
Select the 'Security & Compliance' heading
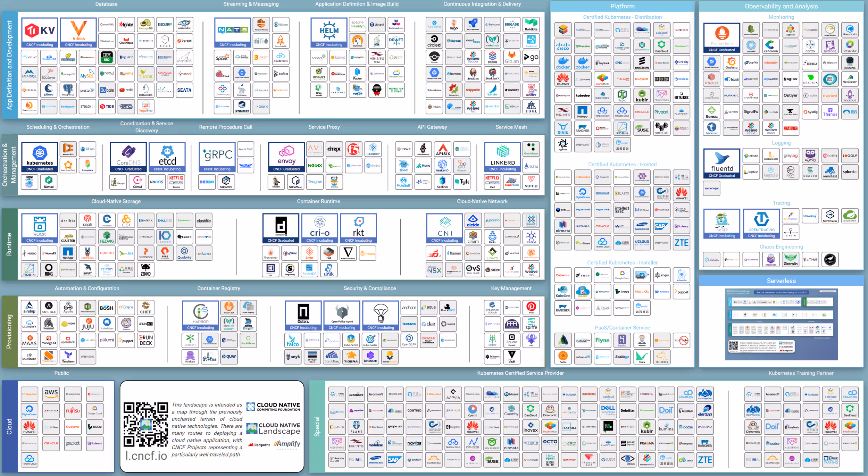370,289
